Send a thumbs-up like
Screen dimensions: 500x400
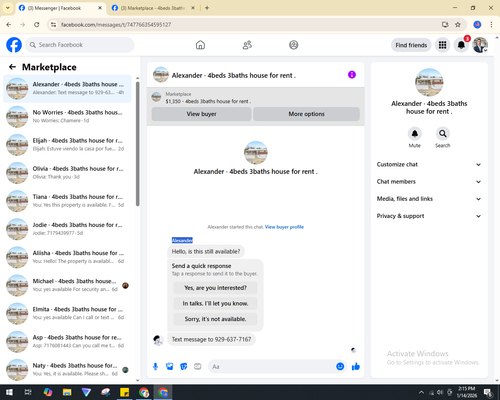(356, 367)
